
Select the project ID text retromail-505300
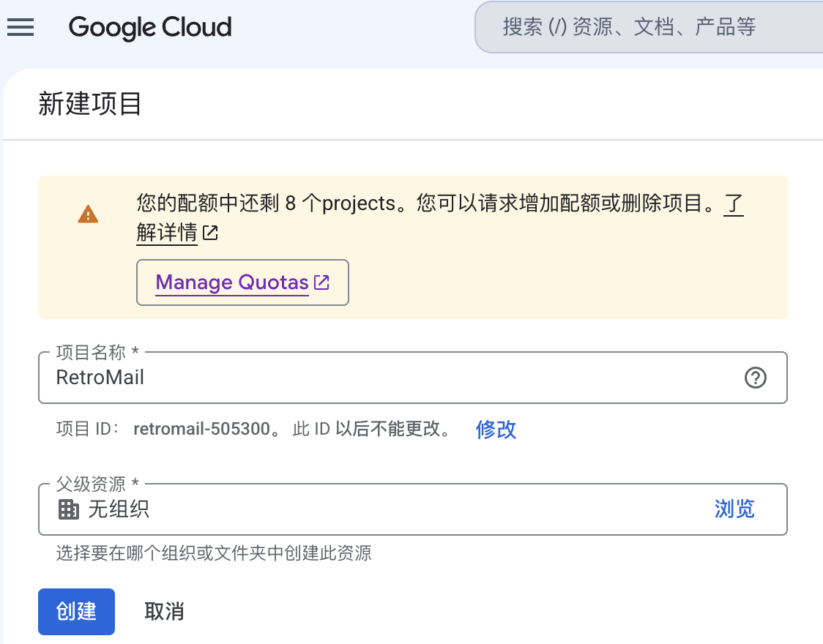(x=201, y=429)
